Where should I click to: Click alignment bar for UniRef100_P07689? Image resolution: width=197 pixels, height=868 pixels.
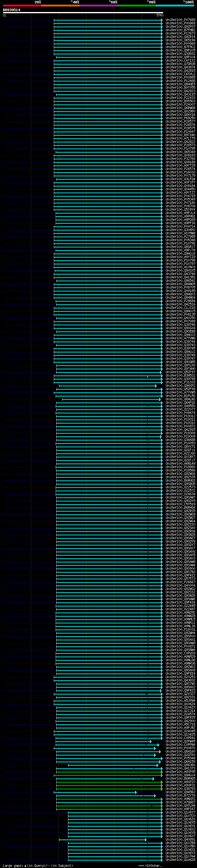tap(108, 20)
